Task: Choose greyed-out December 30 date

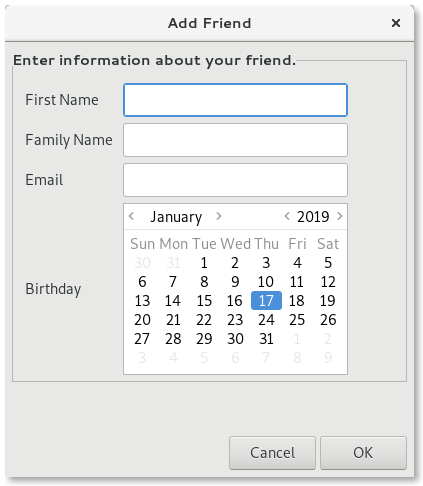Action: point(142,263)
